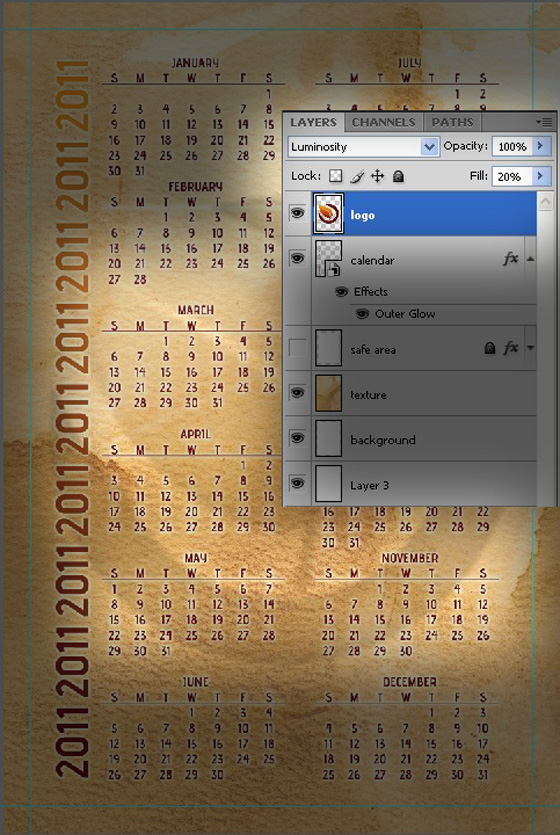Click FEBRUARY heading on canvas

click(x=195, y=187)
